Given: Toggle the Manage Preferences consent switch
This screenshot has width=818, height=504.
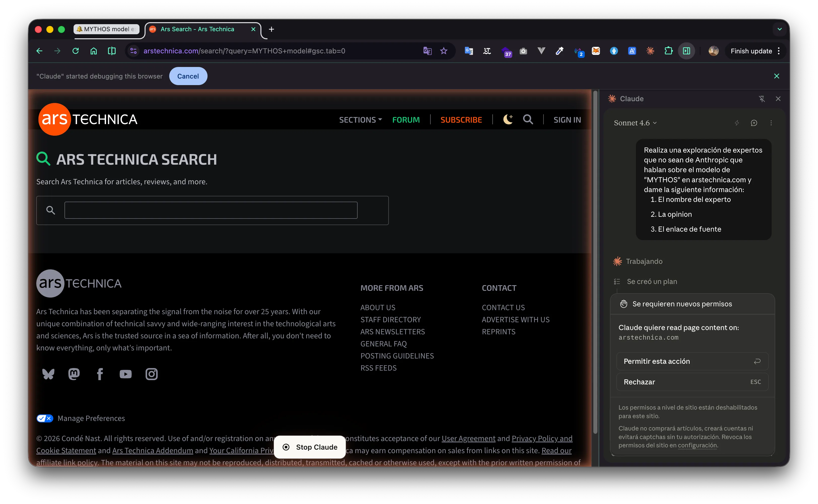Looking at the screenshot, I should pyautogui.click(x=45, y=418).
